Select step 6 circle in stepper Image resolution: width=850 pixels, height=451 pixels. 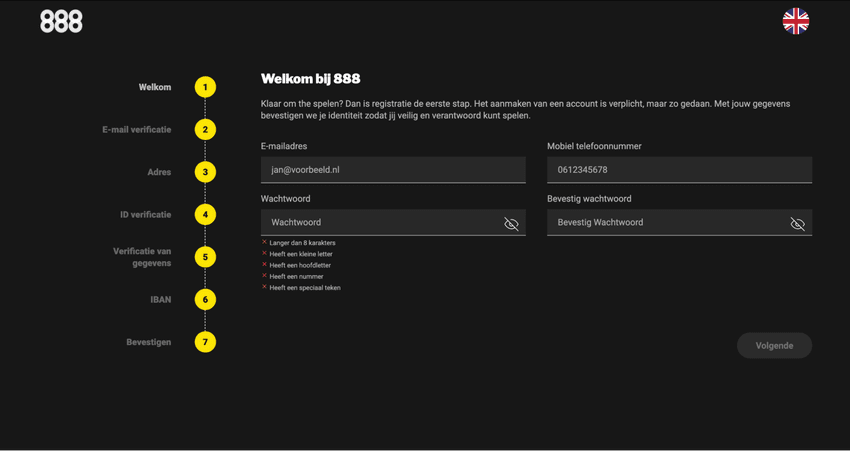[205, 300]
